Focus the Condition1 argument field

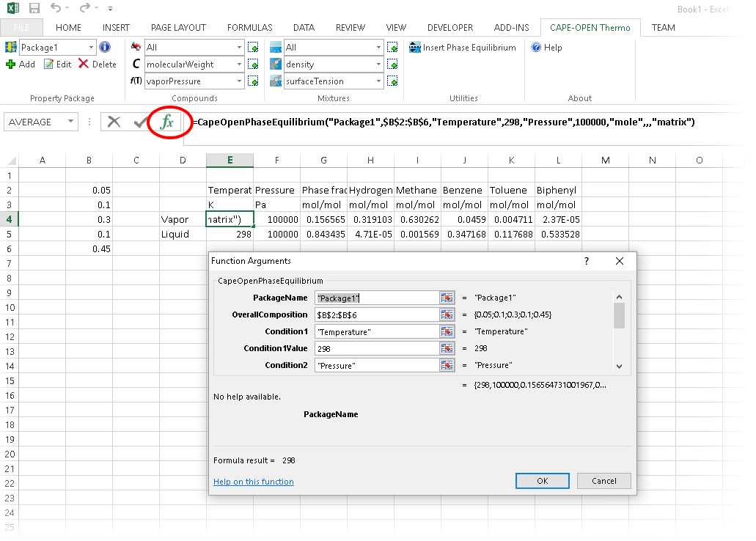377,332
